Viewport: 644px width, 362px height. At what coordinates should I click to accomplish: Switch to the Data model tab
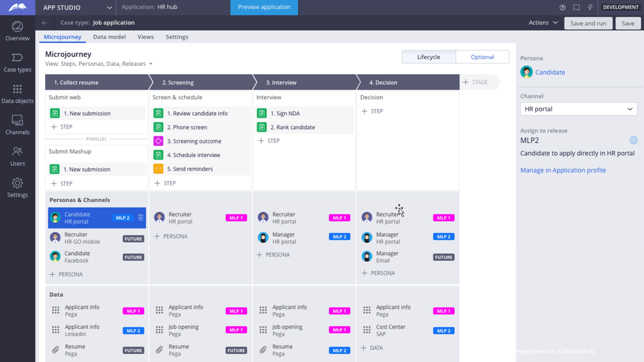(109, 37)
